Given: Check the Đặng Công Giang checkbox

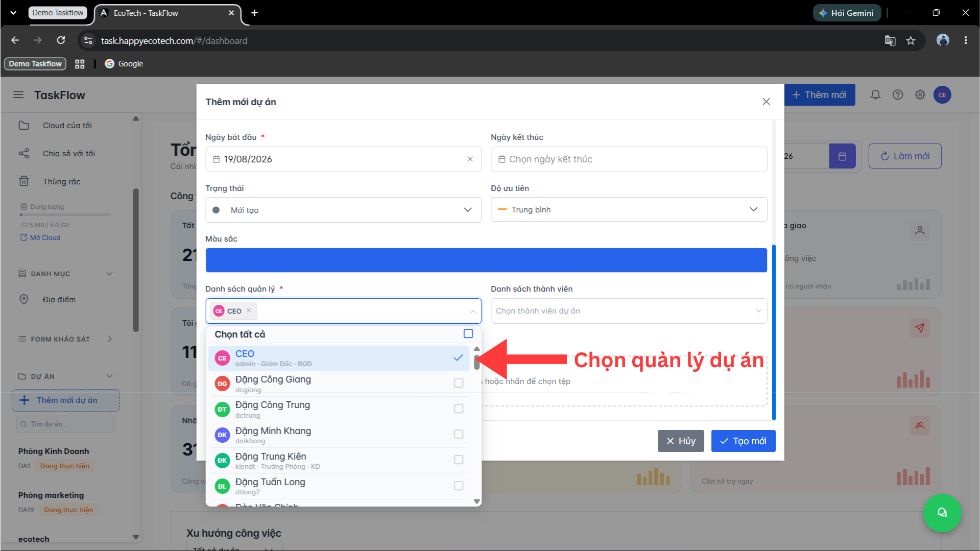Looking at the screenshot, I should [459, 383].
